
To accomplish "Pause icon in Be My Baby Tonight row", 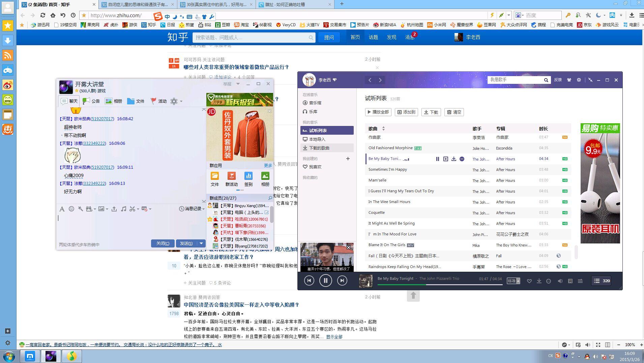I will tap(437, 159).
